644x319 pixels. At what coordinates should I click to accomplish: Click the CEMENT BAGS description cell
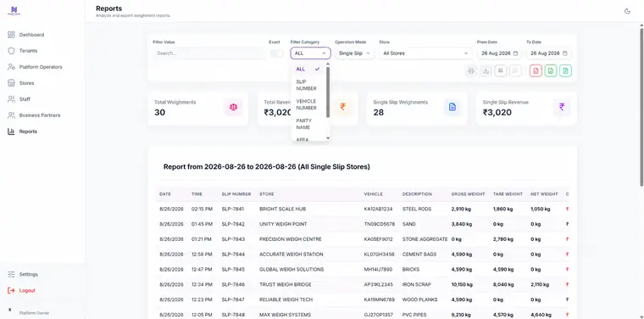coord(419,255)
